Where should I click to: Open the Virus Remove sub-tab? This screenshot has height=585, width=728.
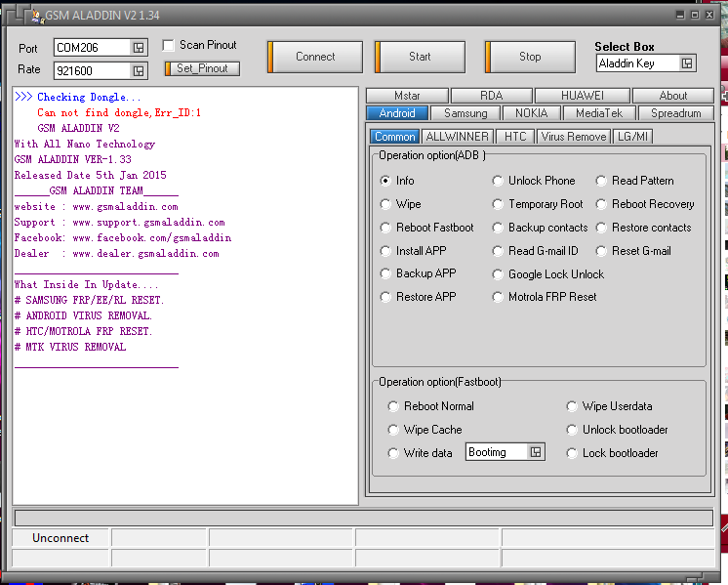coord(574,137)
